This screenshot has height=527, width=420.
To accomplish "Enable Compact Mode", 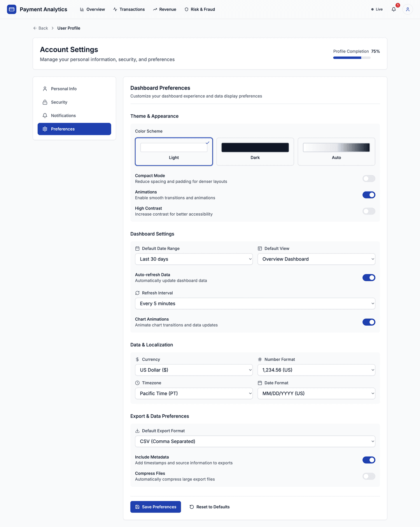I will coord(369,178).
